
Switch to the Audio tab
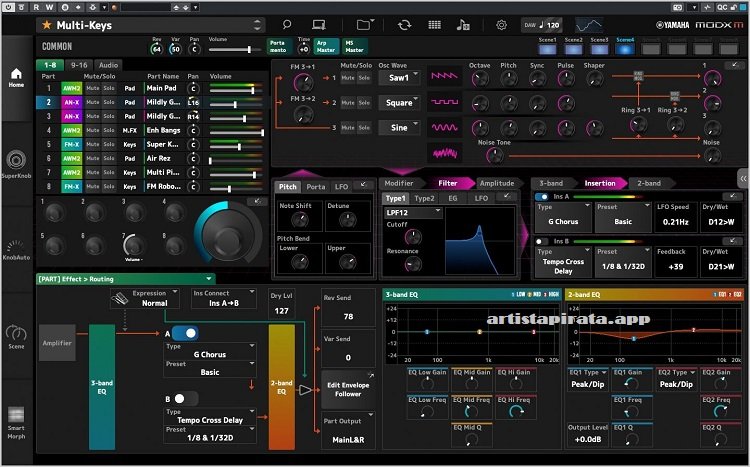pyautogui.click(x=109, y=65)
